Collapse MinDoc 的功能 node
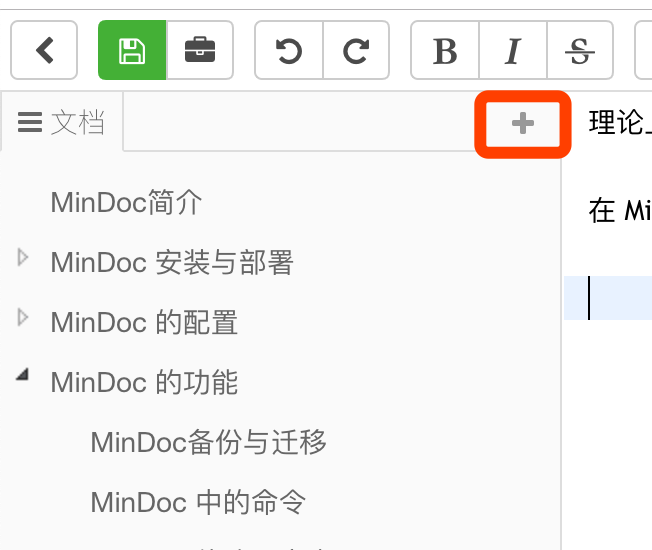Screen dimensions: 652x550 23,374
